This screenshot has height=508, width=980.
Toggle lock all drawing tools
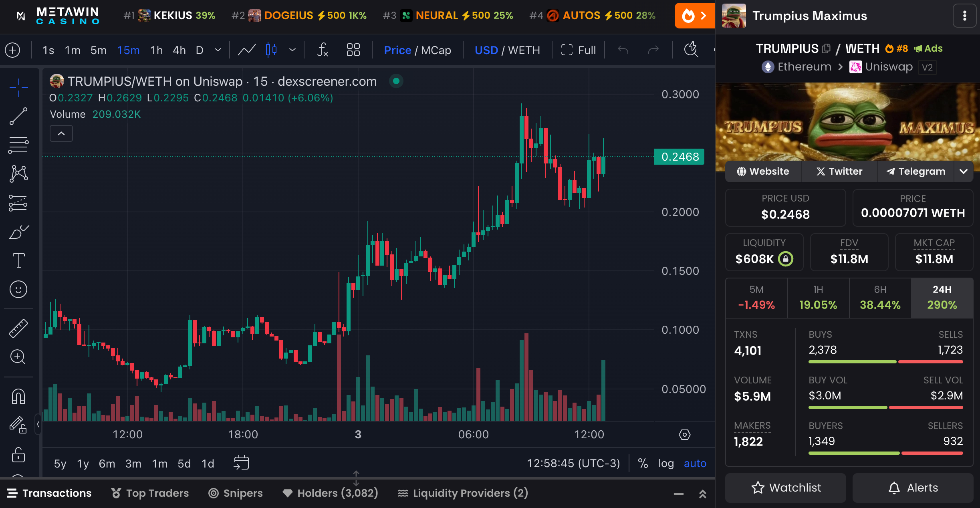point(18,454)
